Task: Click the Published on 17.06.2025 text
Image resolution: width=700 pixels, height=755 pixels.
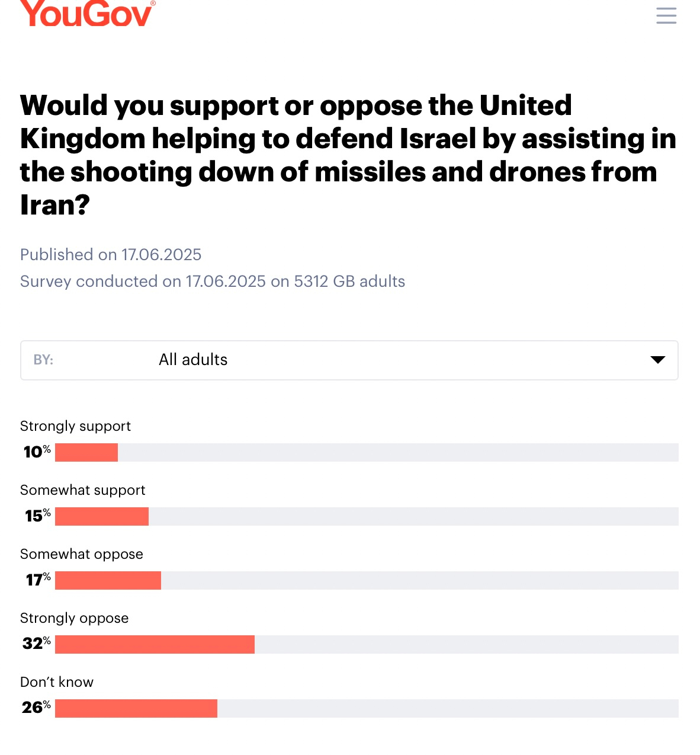Action: point(111,255)
